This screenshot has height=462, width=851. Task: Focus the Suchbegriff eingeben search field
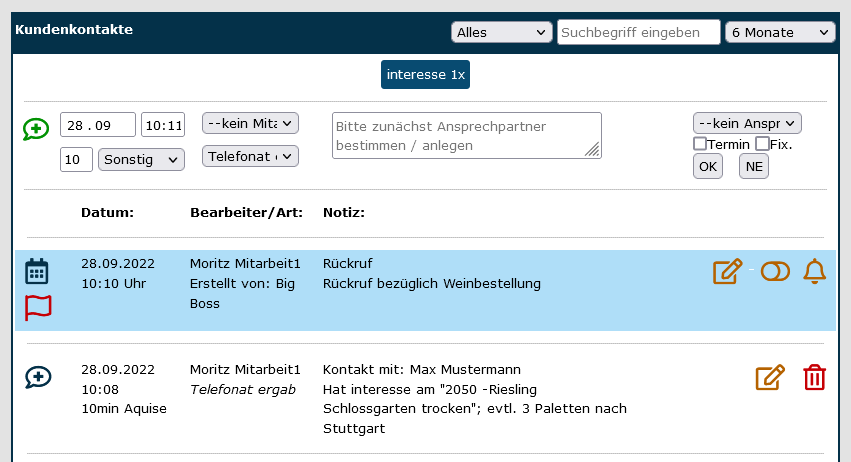(x=638, y=32)
